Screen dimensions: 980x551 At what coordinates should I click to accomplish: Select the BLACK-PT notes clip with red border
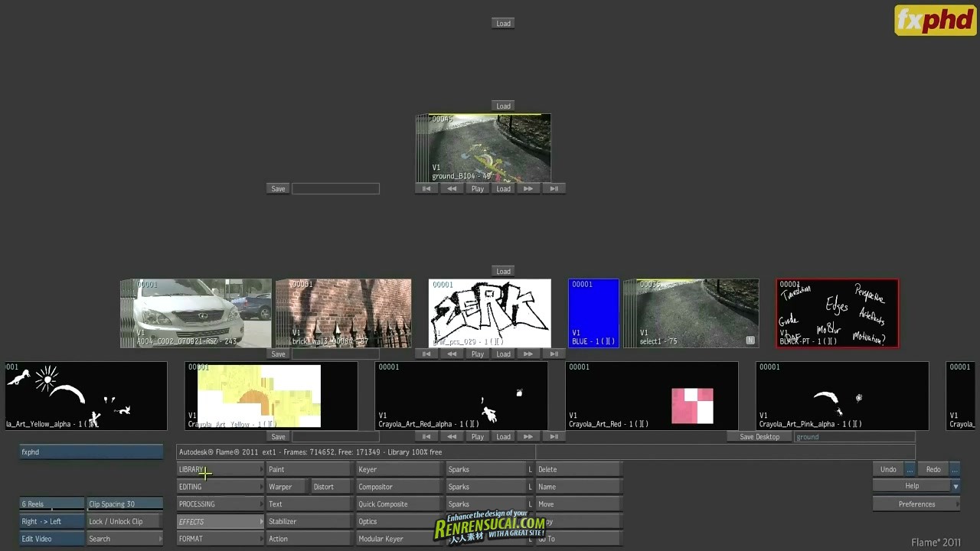838,313
